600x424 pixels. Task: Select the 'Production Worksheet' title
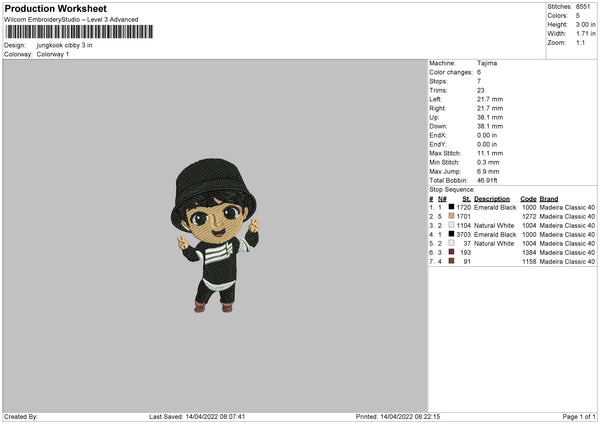[x=55, y=8]
